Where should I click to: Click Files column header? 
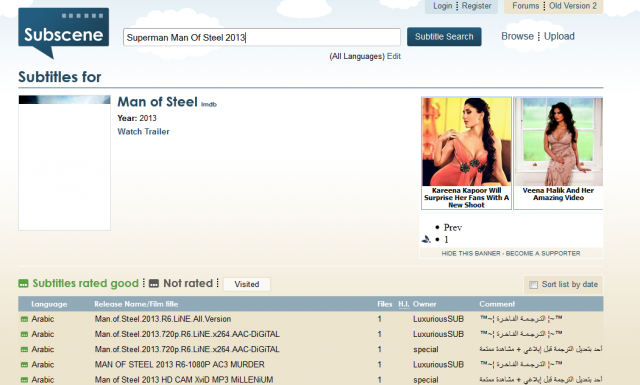384,304
